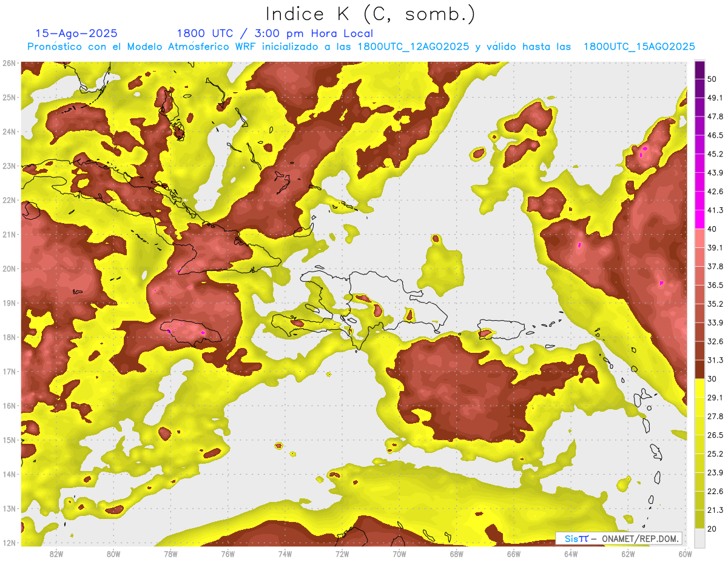Click the "42.6" color scale label

[x=715, y=191]
